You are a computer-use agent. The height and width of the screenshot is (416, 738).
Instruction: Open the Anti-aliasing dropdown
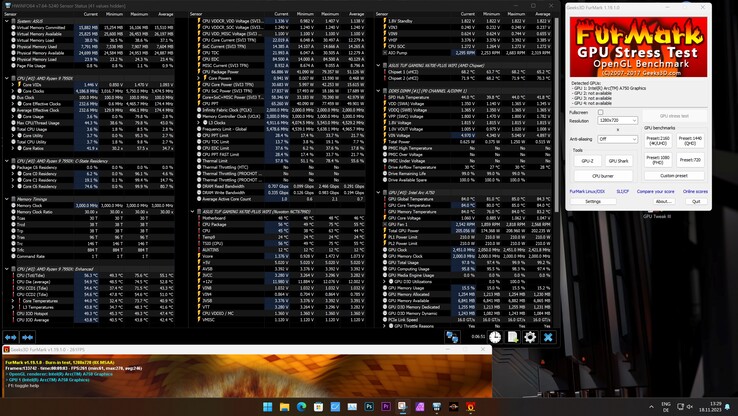click(x=617, y=139)
